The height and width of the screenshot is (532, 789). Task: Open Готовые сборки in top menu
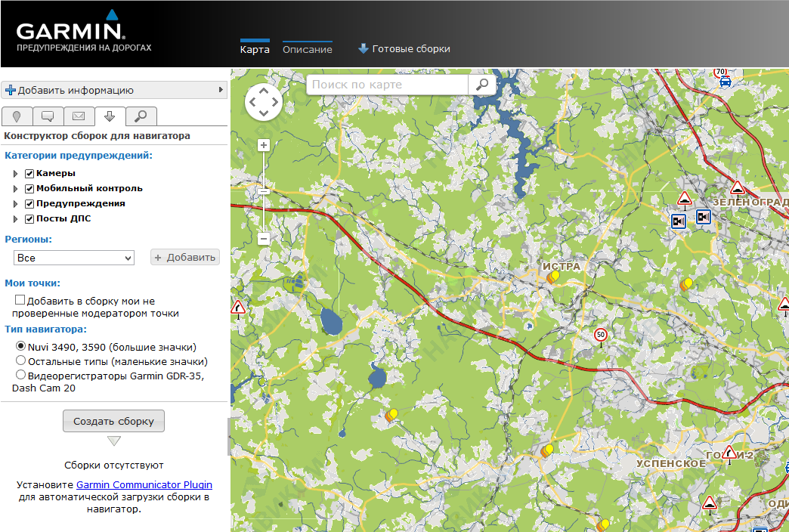click(x=404, y=49)
